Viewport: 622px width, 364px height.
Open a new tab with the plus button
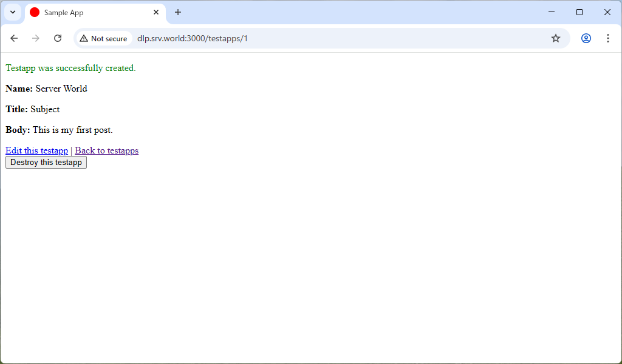[x=178, y=12]
